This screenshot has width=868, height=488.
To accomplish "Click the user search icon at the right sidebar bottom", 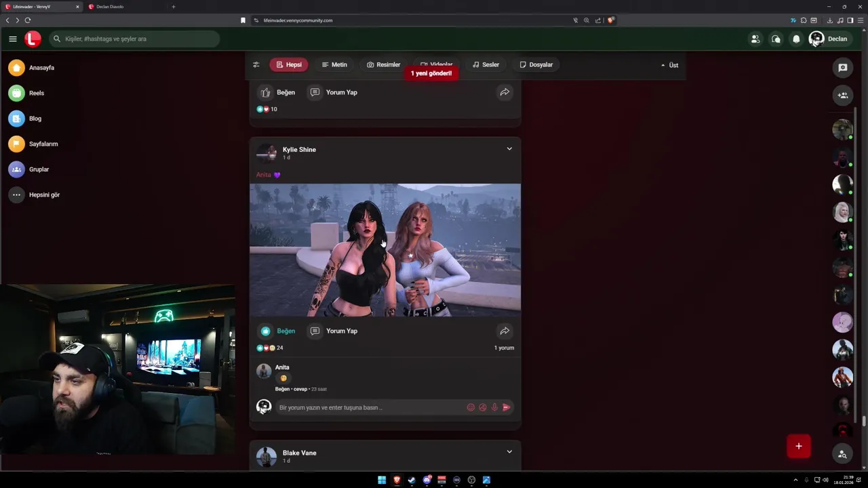I will [842, 454].
